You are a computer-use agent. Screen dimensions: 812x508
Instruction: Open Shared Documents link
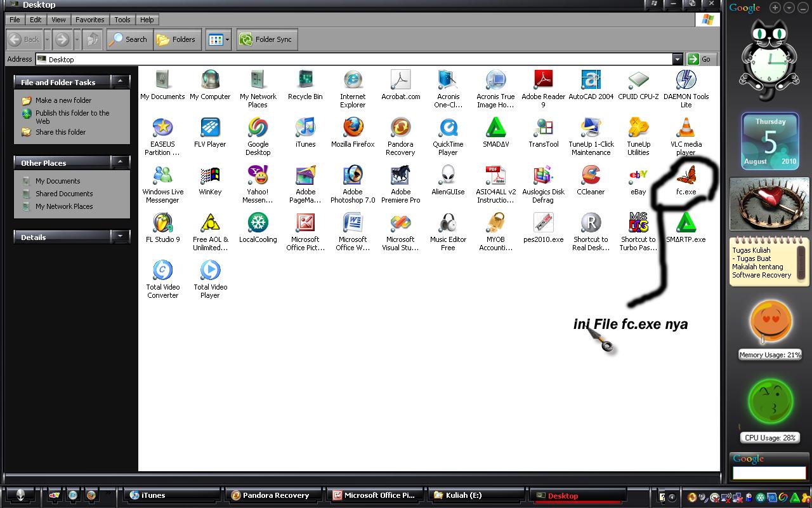coord(64,194)
